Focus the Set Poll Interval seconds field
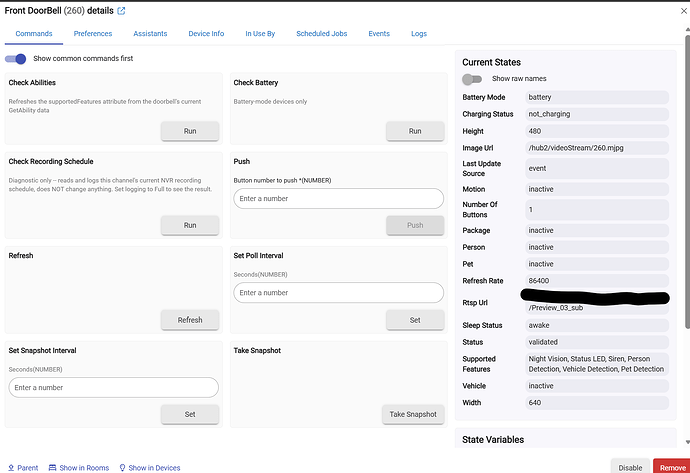 point(338,293)
